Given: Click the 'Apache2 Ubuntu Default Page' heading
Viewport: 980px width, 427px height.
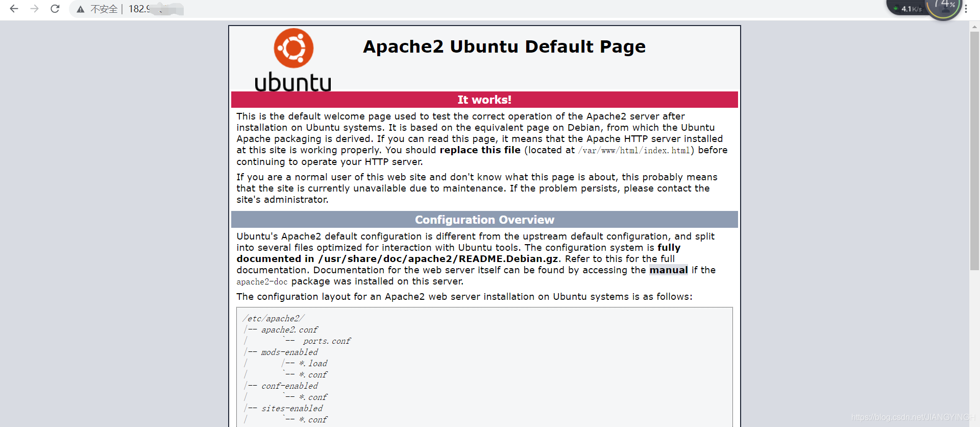Looking at the screenshot, I should [x=504, y=46].
